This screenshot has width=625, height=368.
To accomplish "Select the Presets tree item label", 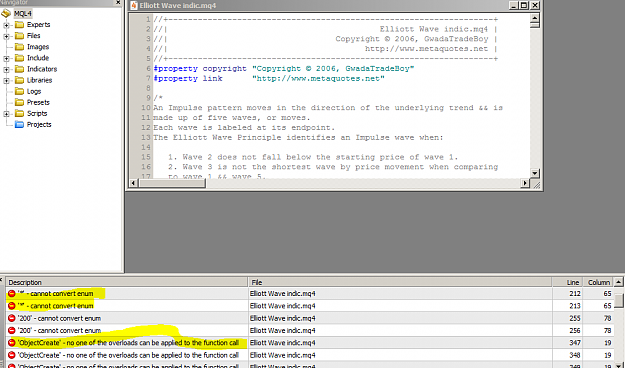I will (38, 102).
